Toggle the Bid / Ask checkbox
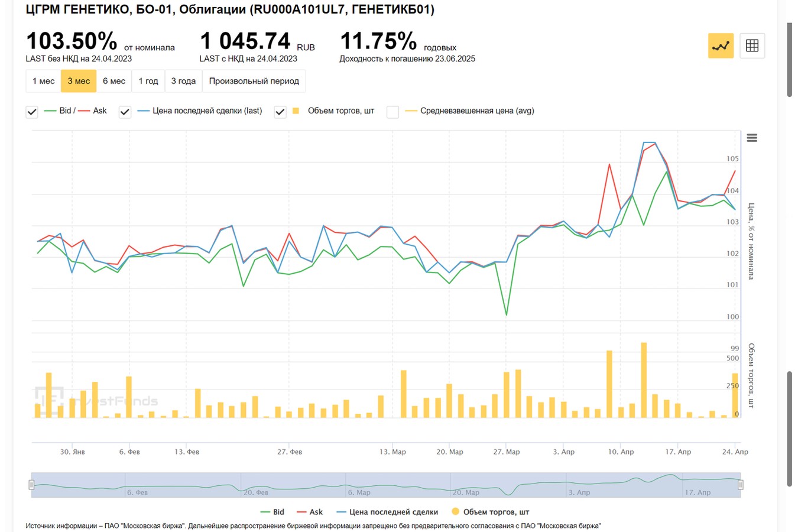The width and height of the screenshot is (798, 532). click(32, 112)
